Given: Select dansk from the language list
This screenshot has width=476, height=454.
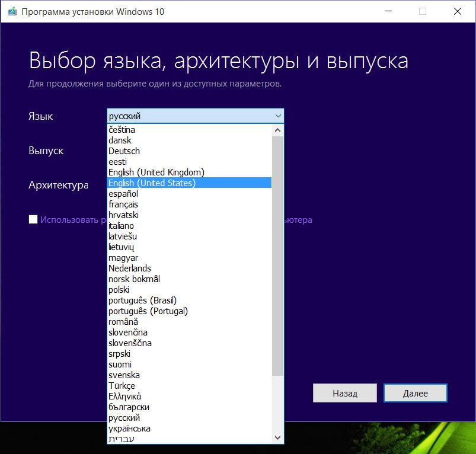Looking at the screenshot, I should (x=190, y=140).
